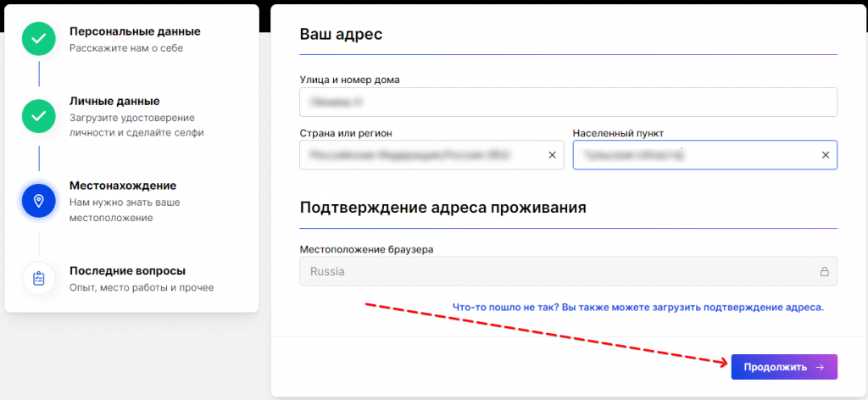Open the Страна или регион combo box

pos(420,156)
